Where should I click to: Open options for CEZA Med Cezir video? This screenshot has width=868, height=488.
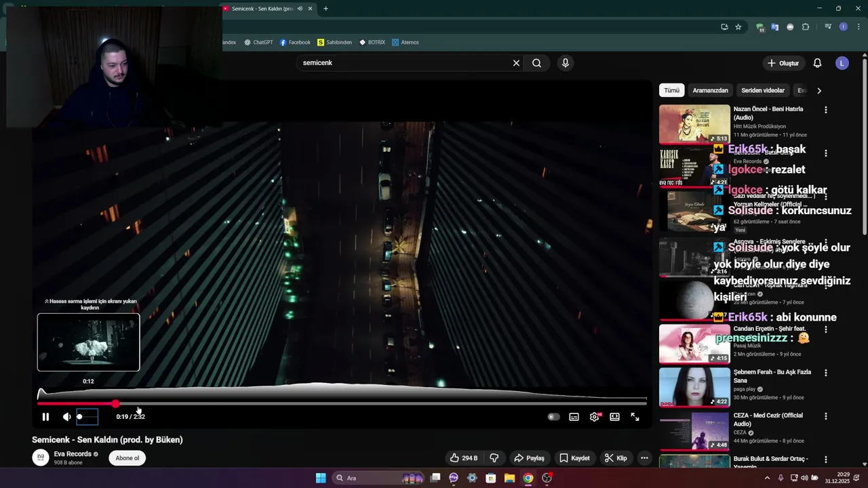825,416
